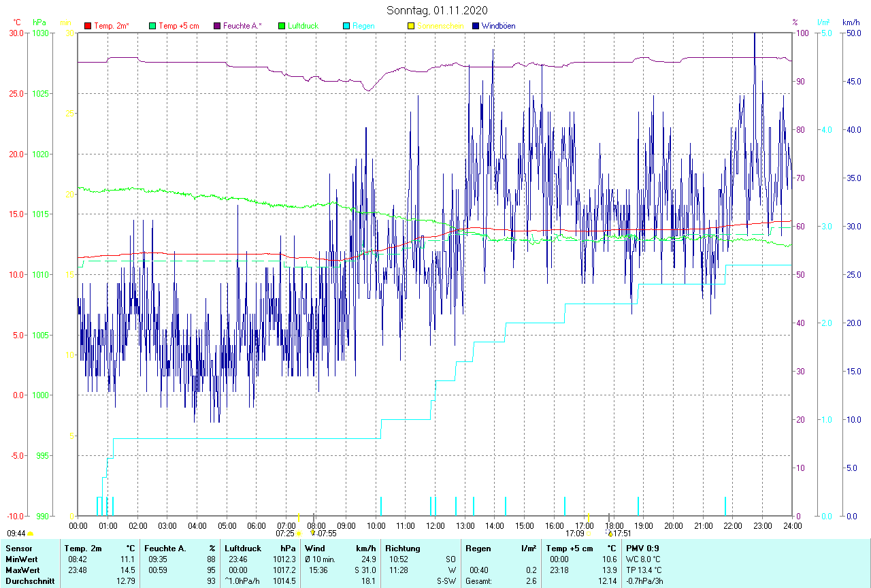Click the average pressure value 1014.5
871x588 pixels.
[284, 581]
